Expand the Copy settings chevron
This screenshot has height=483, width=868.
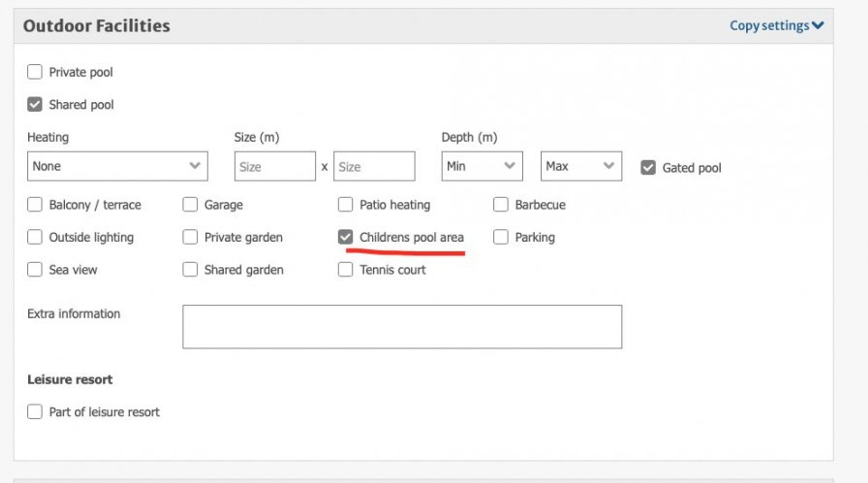[818, 25]
